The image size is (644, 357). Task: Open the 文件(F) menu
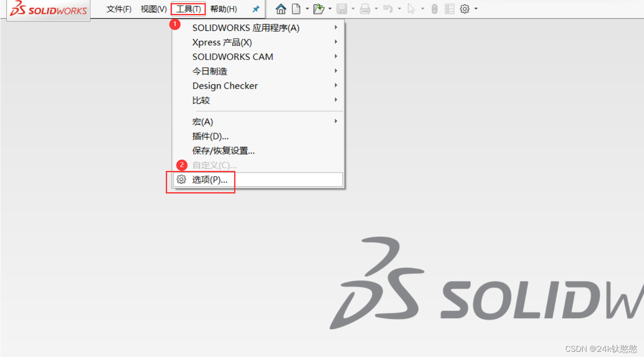[x=119, y=9]
